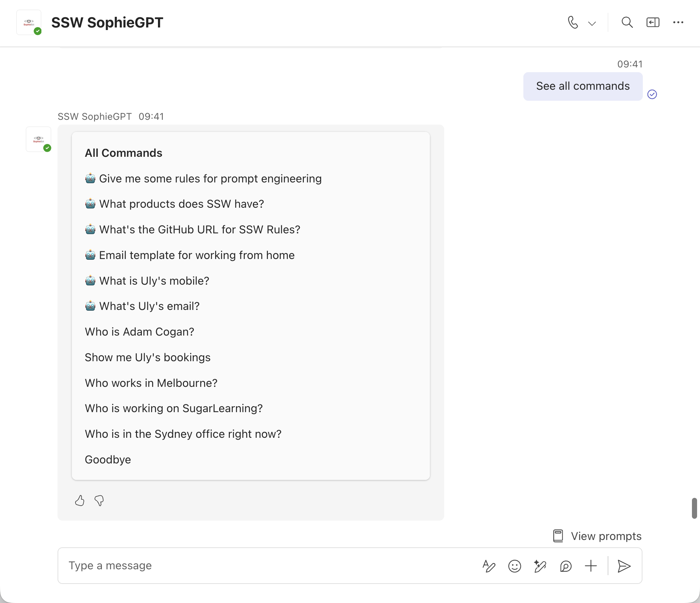Image resolution: width=700 pixels, height=603 pixels.
Task: Give thumbs up to the bot reply
Action: [80, 500]
